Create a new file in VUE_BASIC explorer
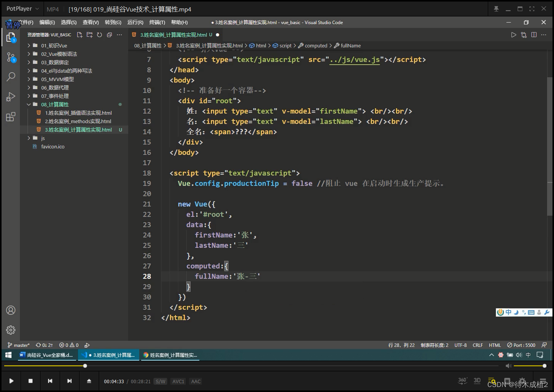Viewport: 554px width, 392px height. [x=80, y=35]
